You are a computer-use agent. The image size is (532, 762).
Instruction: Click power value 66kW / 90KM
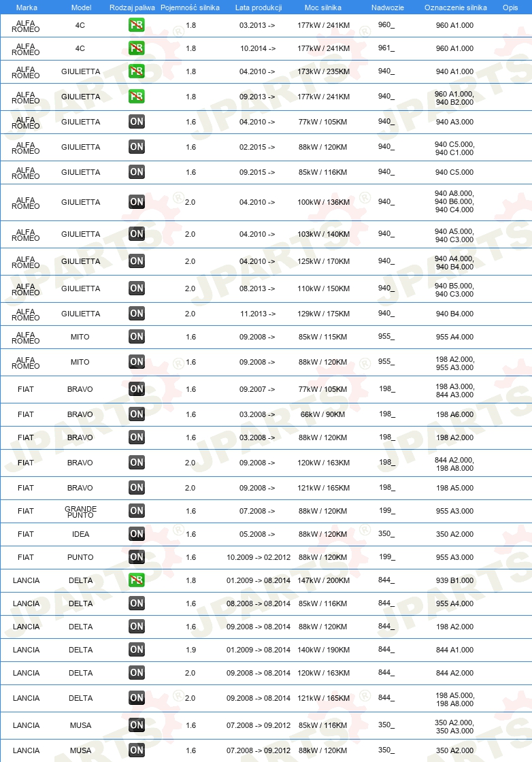point(322,414)
